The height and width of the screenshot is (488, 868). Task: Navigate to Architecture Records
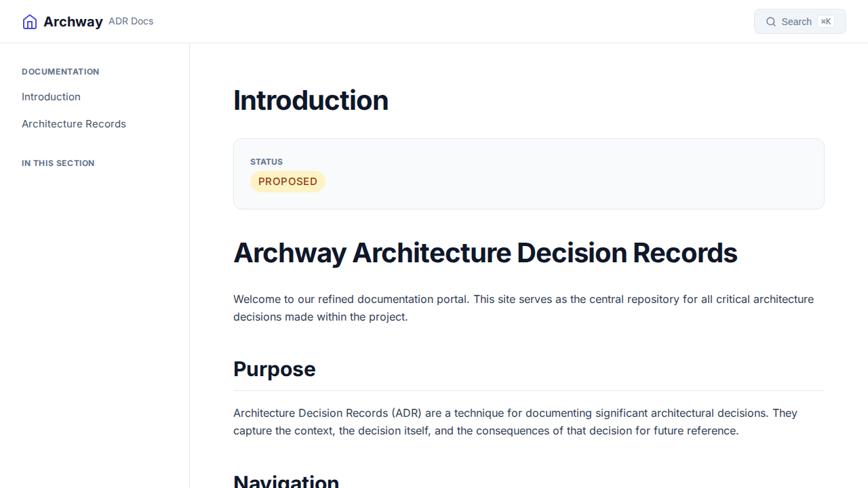(73, 123)
